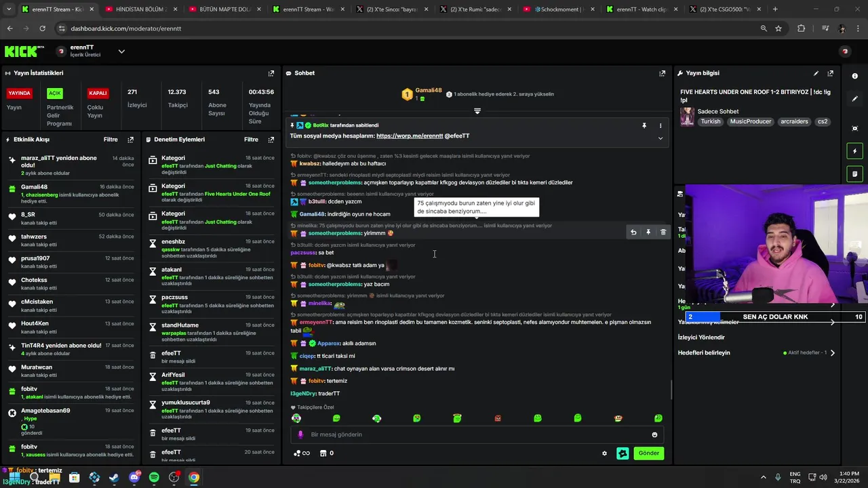Screen dimensions: 868x488
Task: Select the Turkish tag
Action: point(711,122)
